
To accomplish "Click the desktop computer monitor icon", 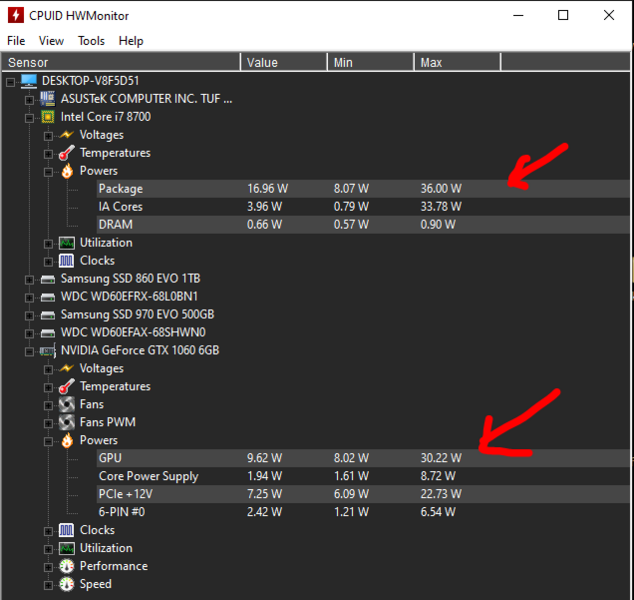I will (29, 81).
